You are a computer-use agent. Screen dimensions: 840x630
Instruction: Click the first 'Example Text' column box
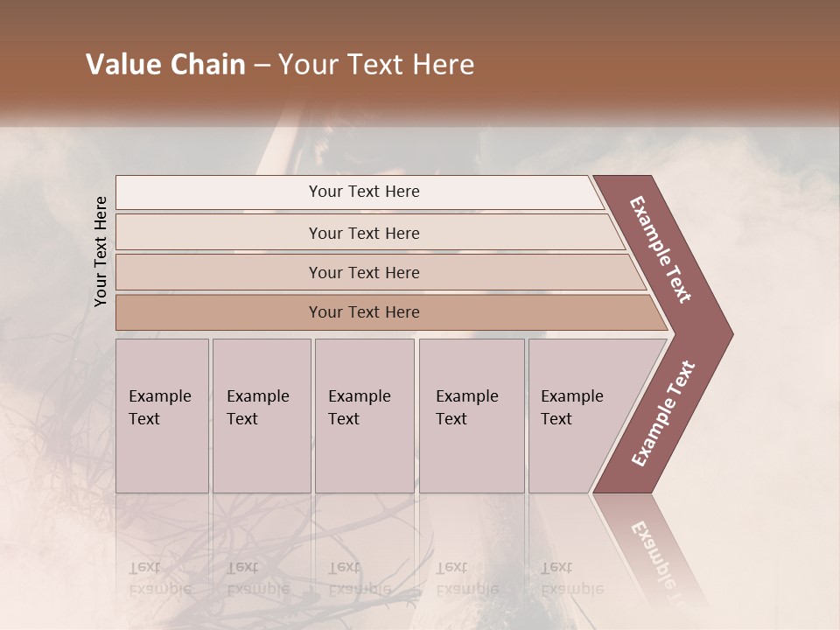coord(163,416)
